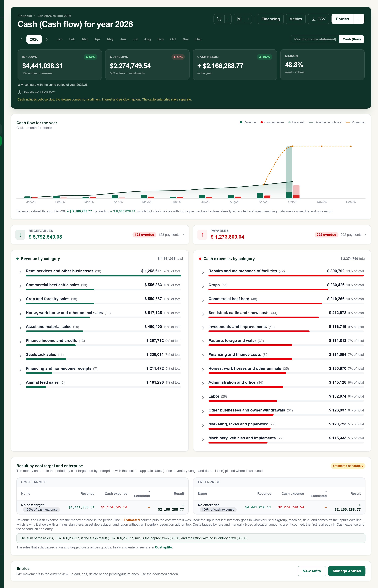Toggle the Balance cumulative legend line

pos(325,122)
